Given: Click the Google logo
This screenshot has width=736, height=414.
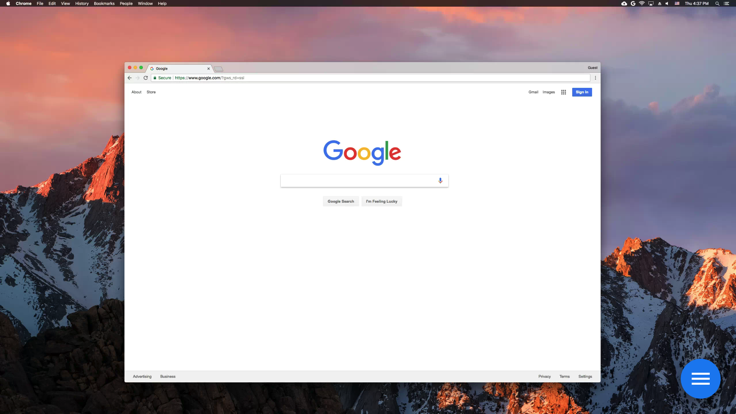Looking at the screenshot, I should (362, 153).
